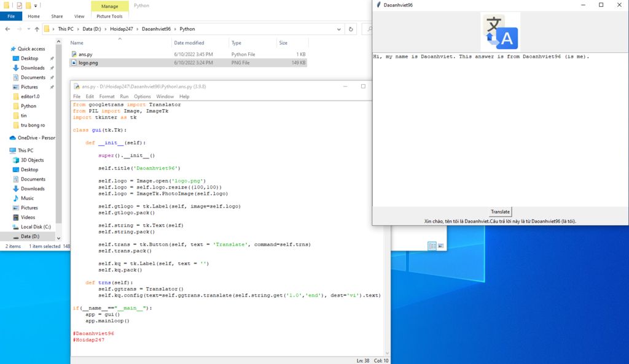Open the Customize Quick Access Toolbar dropdown arrow
629x364 pixels.
pyautogui.click(x=36, y=6)
